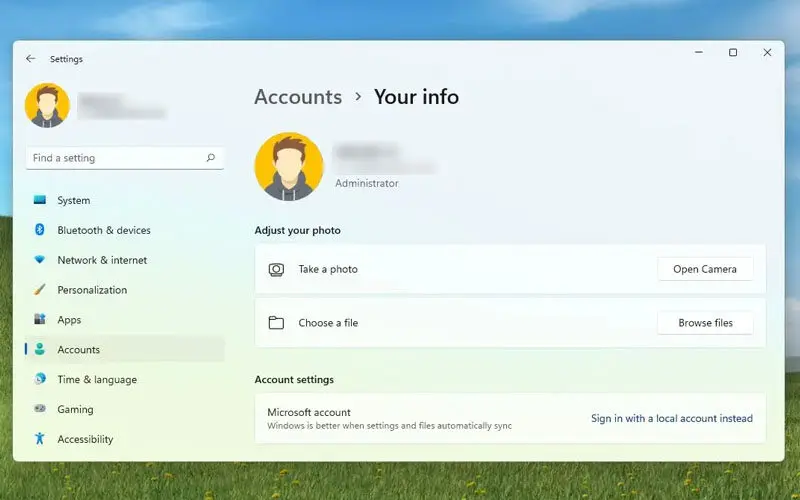Click the Time & language globe icon
Image resolution: width=800 pixels, height=500 pixels.
click(x=40, y=379)
